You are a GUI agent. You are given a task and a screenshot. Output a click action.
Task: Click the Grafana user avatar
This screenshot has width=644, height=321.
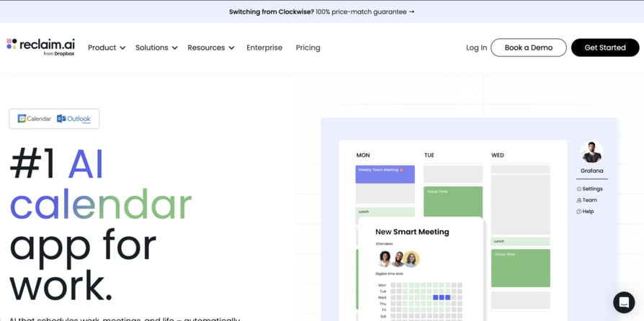(592, 152)
